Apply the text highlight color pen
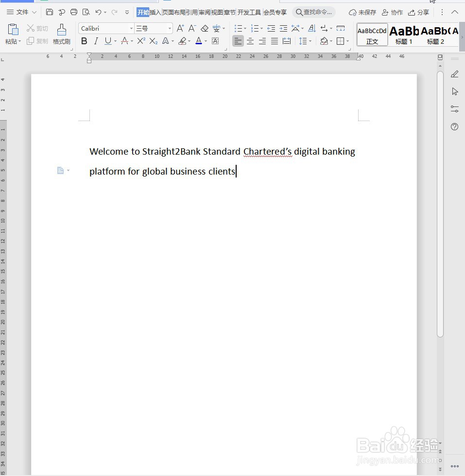Screen dimensions: 465x476 coord(182,41)
